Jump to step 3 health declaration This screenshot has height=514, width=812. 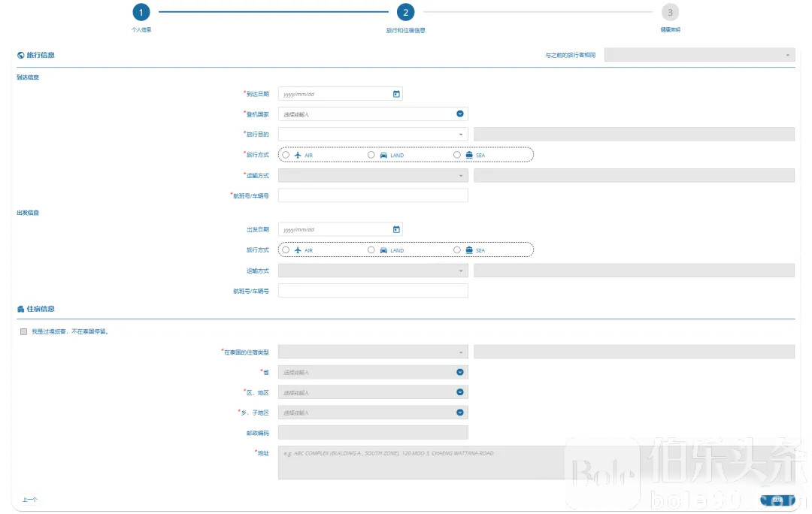670,12
